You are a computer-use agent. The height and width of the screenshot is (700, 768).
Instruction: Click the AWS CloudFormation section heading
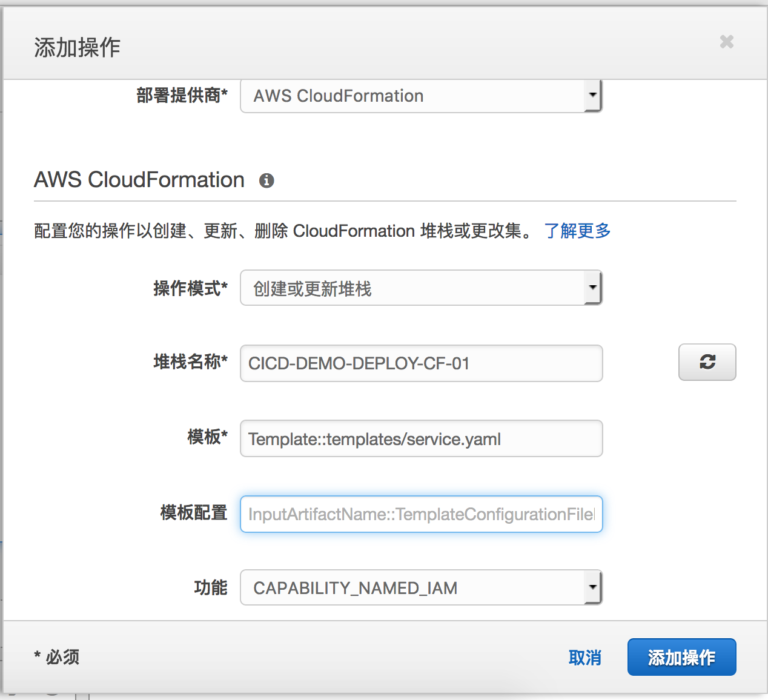point(139,180)
